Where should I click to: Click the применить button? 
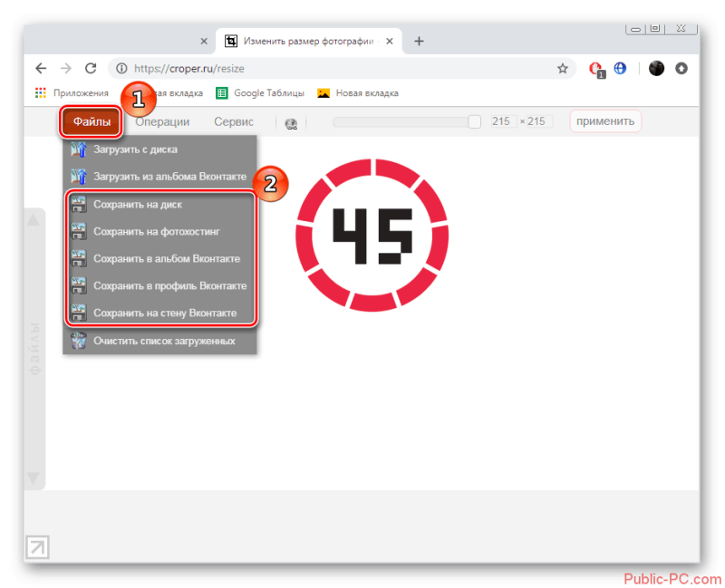coord(605,121)
